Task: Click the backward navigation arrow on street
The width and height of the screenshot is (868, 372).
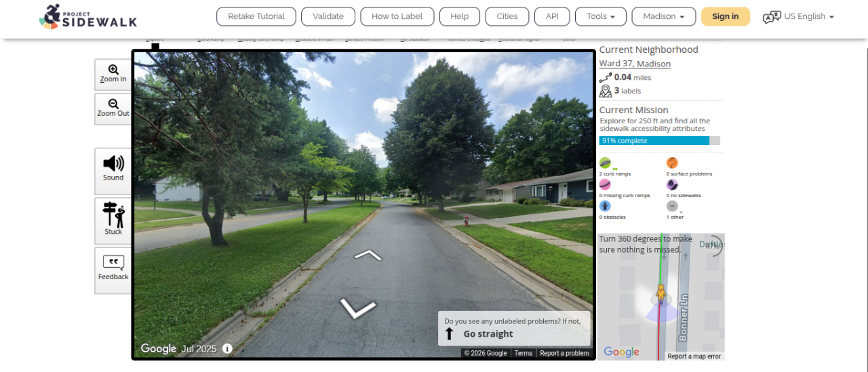Action: [357, 308]
